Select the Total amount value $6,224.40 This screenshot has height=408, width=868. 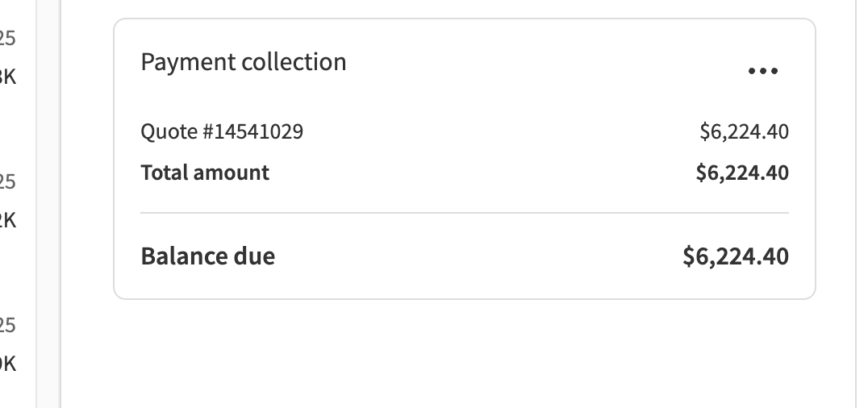(x=742, y=173)
